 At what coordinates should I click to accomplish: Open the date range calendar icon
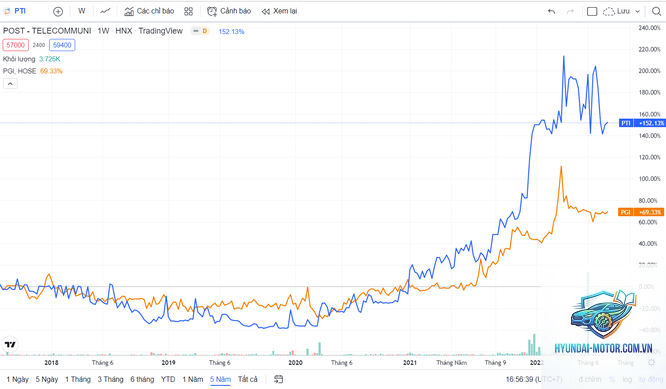[x=279, y=379]
